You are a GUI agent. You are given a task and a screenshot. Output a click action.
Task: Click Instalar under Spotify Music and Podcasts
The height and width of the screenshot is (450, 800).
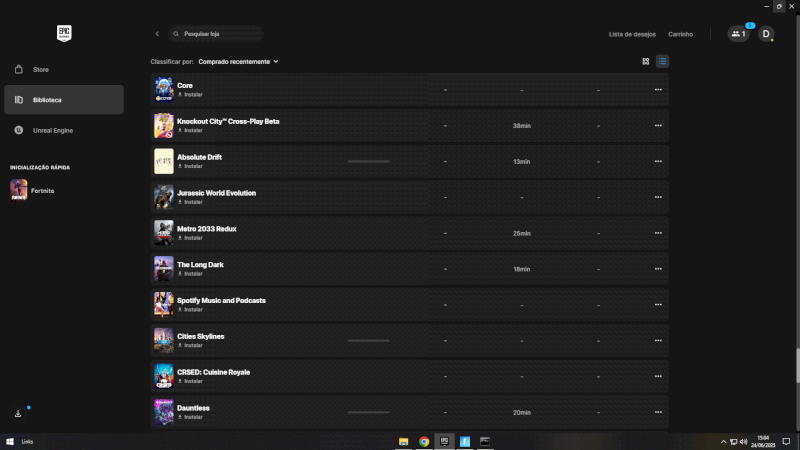[190, 310]
